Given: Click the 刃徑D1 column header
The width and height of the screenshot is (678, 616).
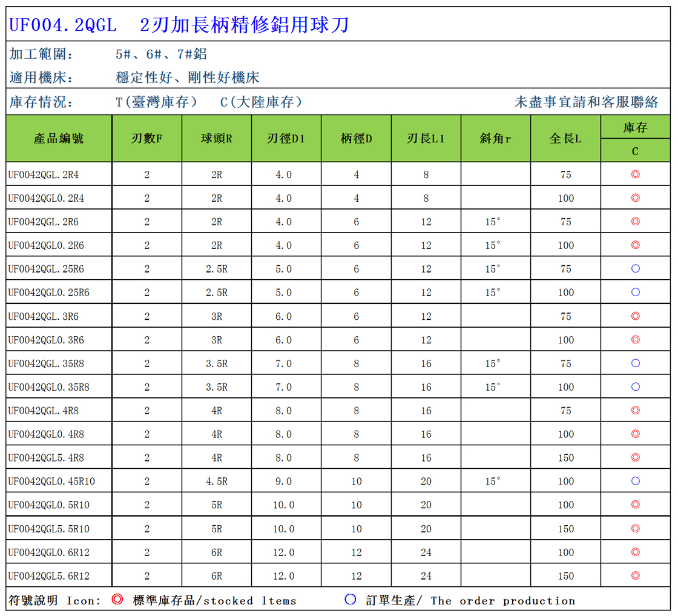Looking at the screenshot, I should (x=286, y=139).
